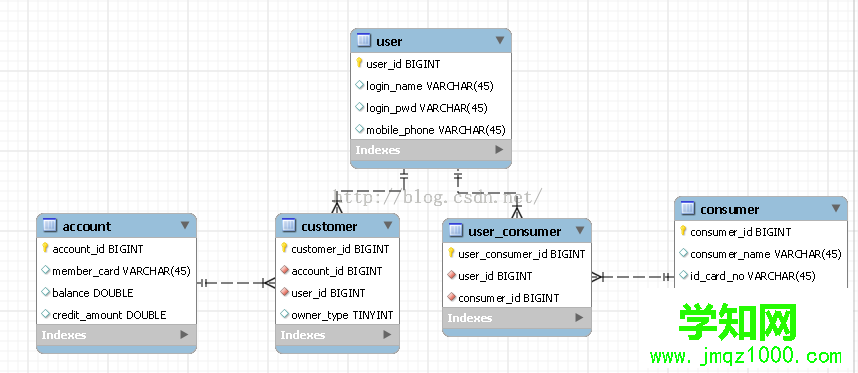Collapse the consumer table with header arrow

836,208
